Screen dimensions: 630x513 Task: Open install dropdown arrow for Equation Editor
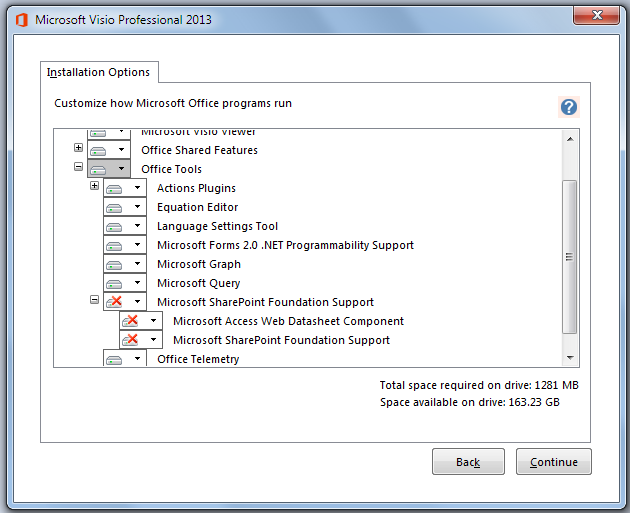tap(137, 207)
